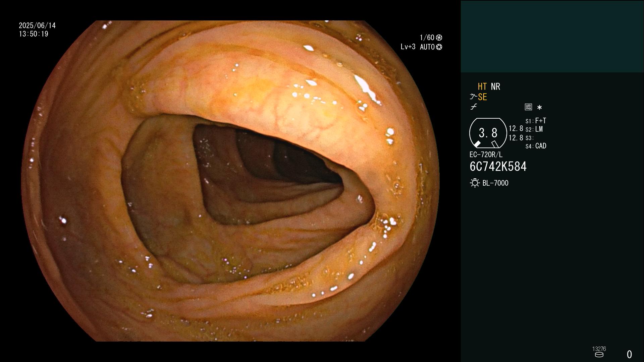
Task: Click the light source lamp icon
Action: click(475, 183)
